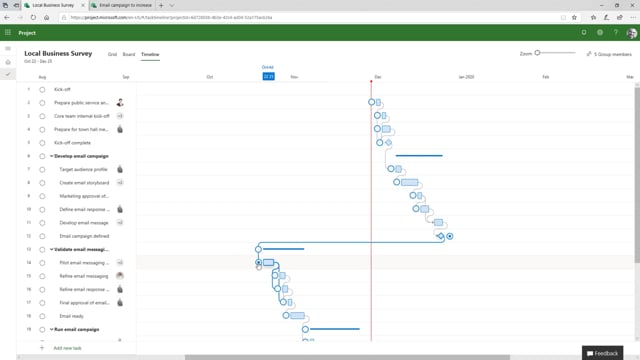Click the horizontal timeline scrollbar
Viewport: 640px width, 360px height.
[347, 358]
